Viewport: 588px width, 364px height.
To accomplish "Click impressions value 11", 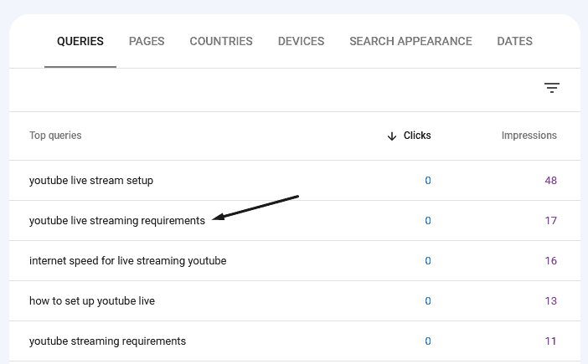I will click(550, 341).
